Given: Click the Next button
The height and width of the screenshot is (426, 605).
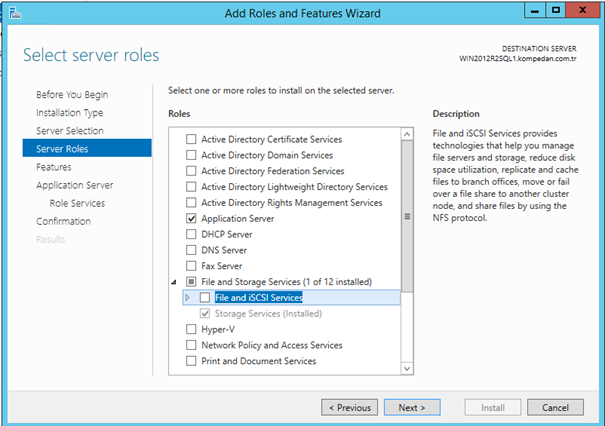Looking at the screenshot, I should [412, 407].
